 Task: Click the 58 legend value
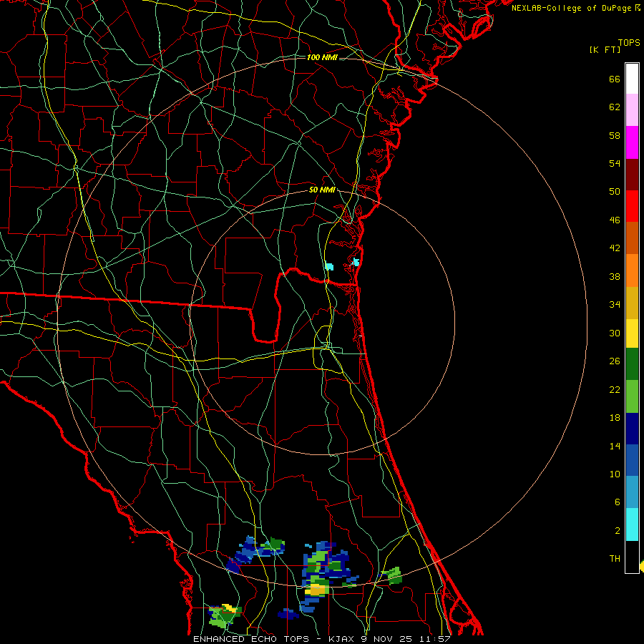(x=615, y=135)
